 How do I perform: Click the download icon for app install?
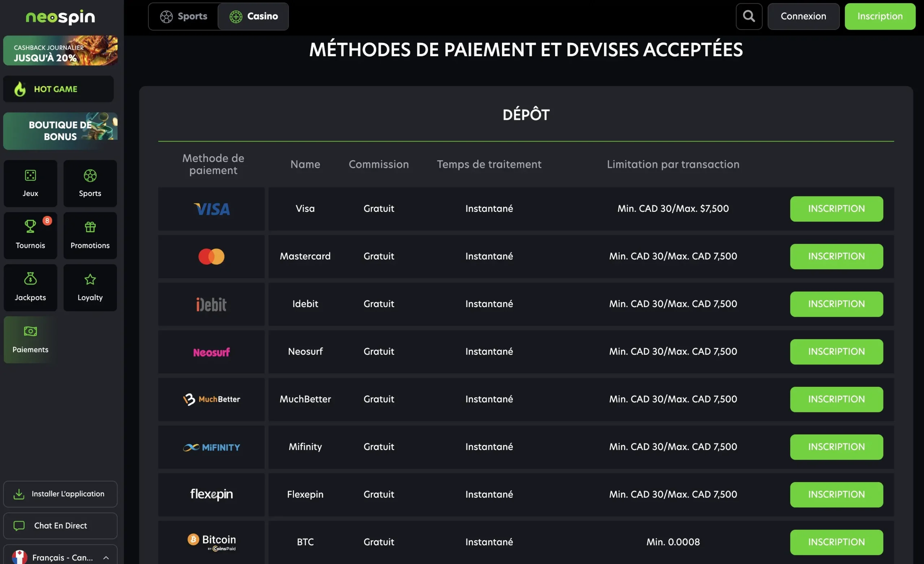tap(19, 494)
